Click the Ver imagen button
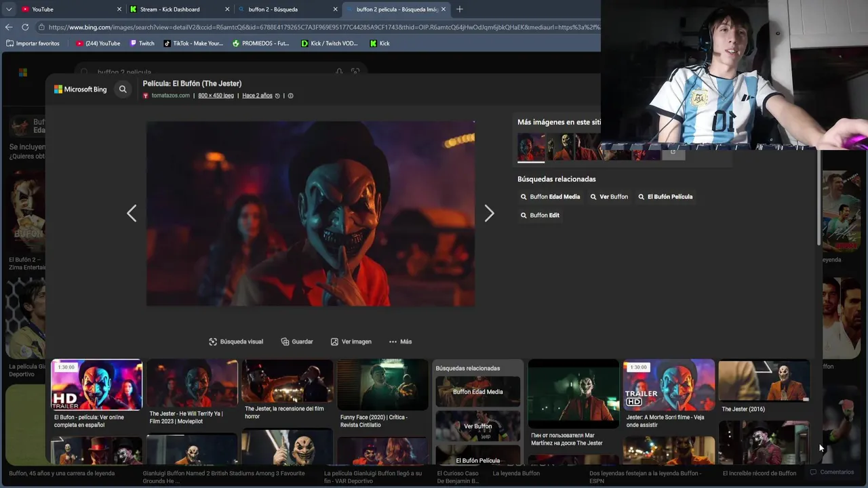The height and width of the screenshot is (488, 868). [351, 342]
